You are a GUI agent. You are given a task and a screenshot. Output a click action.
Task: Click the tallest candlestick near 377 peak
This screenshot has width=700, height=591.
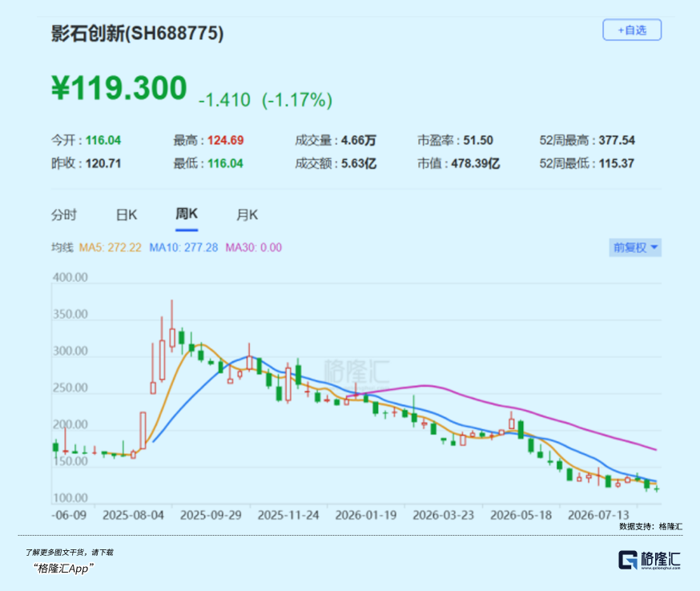tap(172, 326)
